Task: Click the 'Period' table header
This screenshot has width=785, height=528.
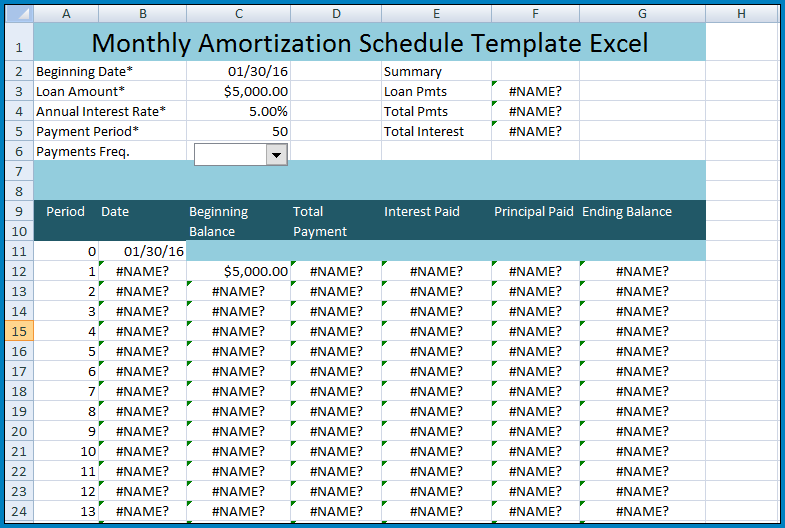Action: coord(65,212)
